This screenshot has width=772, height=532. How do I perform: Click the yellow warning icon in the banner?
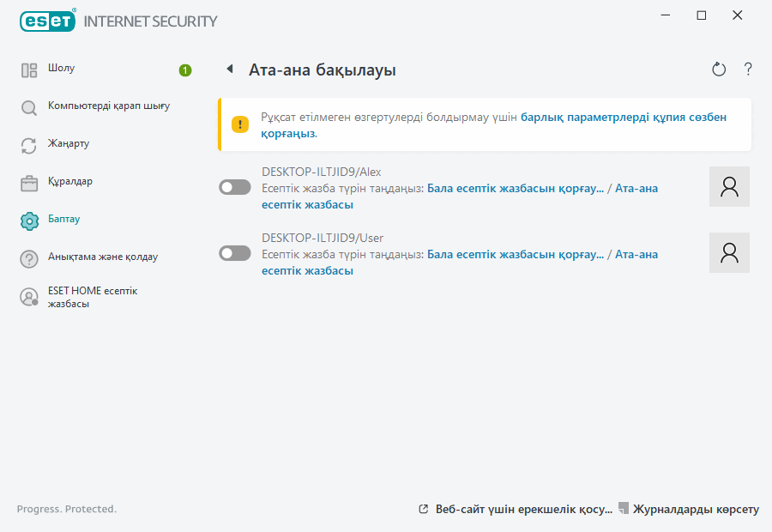pos(240,124)
